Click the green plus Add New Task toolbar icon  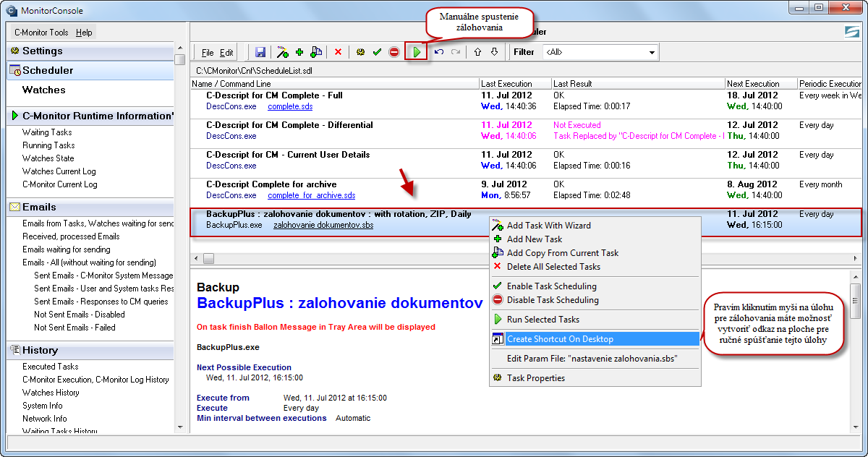point(299,52)
